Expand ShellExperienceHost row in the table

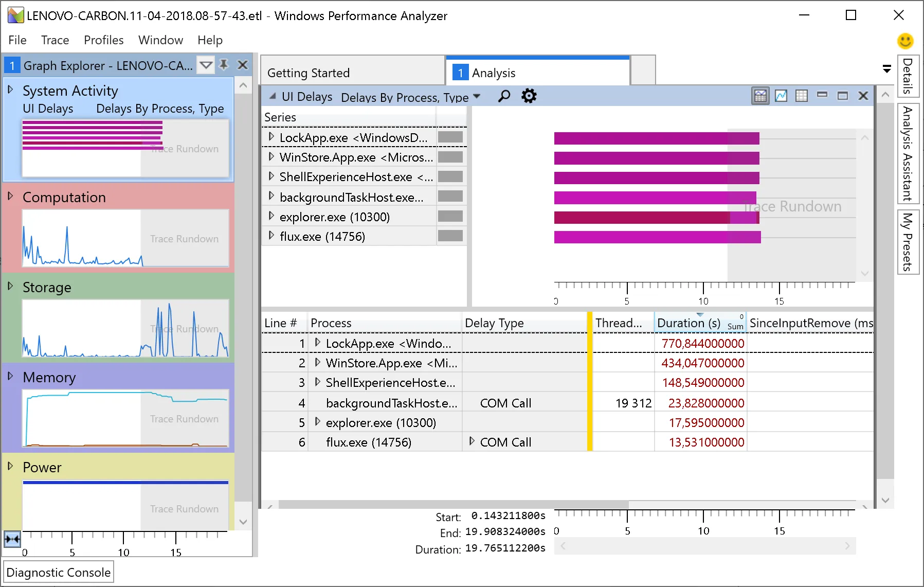pos(318,382)
